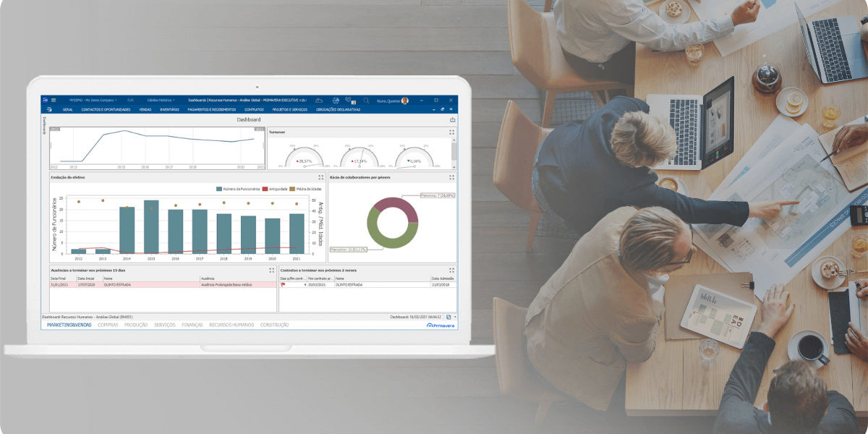Screen dimensions: 868x434
Task: Maximize the Evolução do efetivo chart
Action: tap(321, 176)
